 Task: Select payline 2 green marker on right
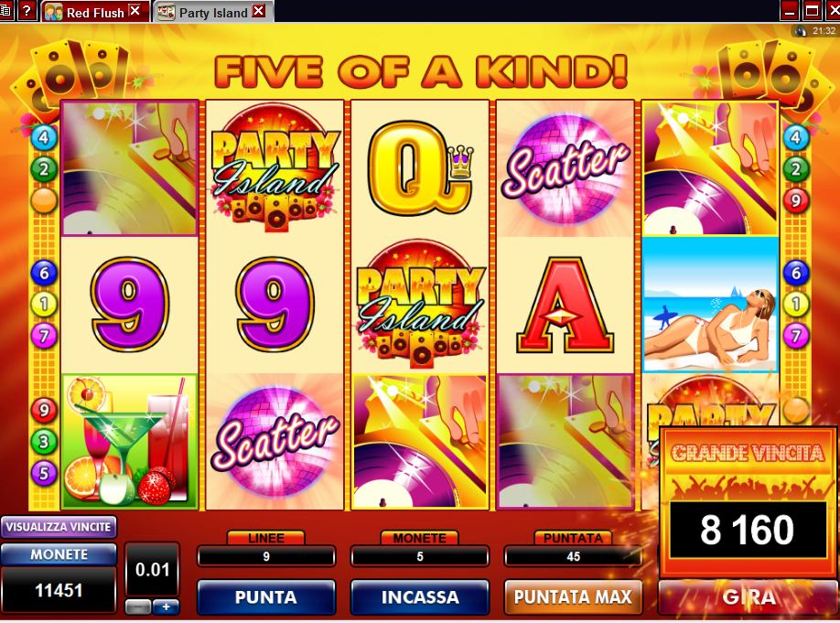pyautogui.click(x=795, y=169)
